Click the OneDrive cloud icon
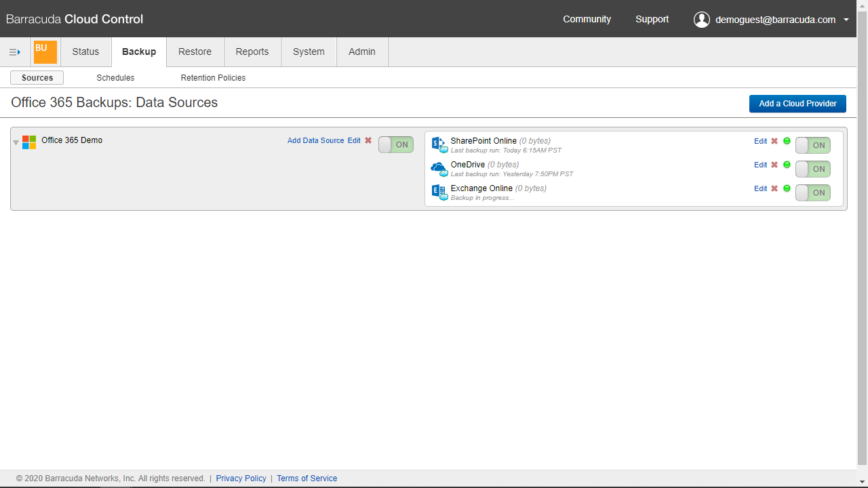 click(439, 169)
